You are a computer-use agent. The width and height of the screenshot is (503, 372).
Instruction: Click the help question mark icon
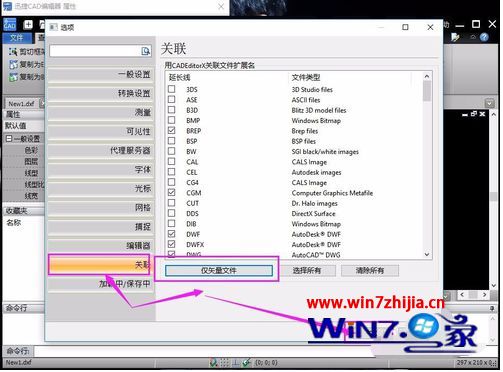coord(484,37)
